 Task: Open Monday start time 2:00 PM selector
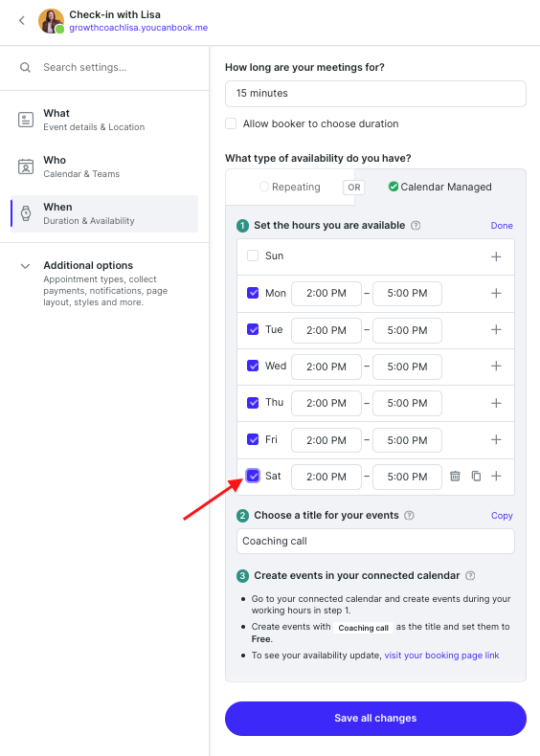pyautogui.click(x=326, y=294)
